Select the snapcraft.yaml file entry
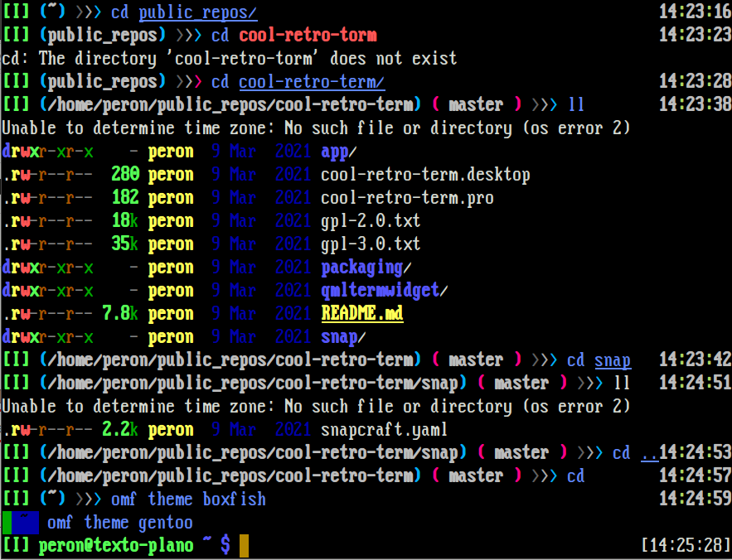This screenshot has height=560, width=732. (385, 430)
